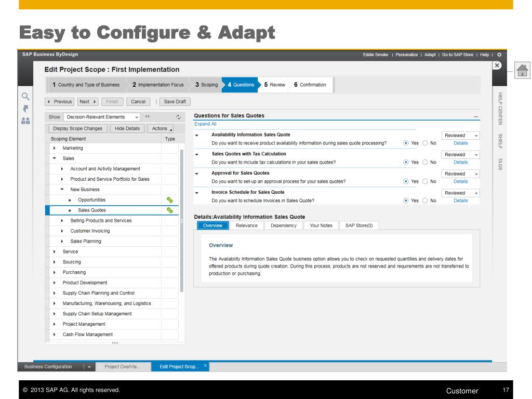Select Yes for Availability Information Sales Quote
Screen dimensions: 532x399
click(x=406, y=143)
